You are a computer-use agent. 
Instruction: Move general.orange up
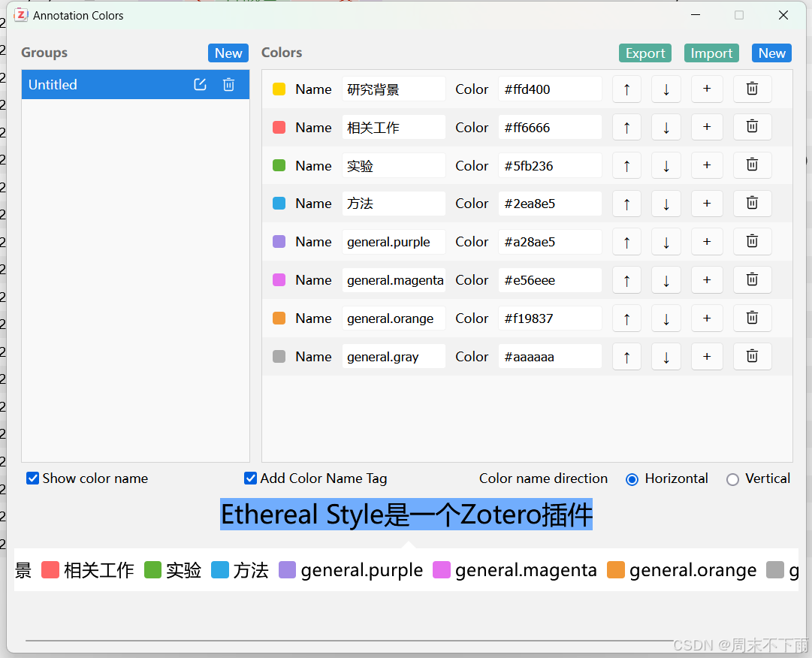point(626,318)
